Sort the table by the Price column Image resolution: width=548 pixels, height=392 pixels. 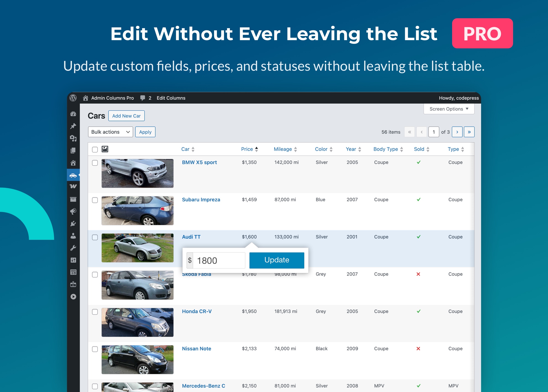247,149
